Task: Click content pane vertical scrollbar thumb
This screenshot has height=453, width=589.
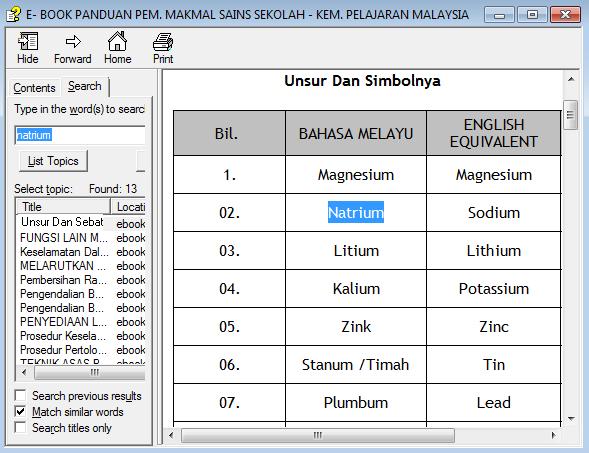Action: coord(571,115)
